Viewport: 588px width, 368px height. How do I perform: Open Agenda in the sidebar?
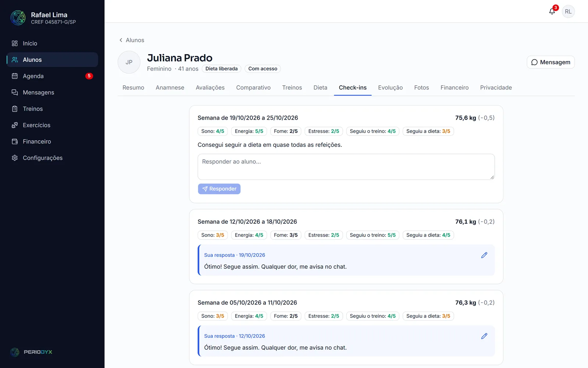[52, 76]
